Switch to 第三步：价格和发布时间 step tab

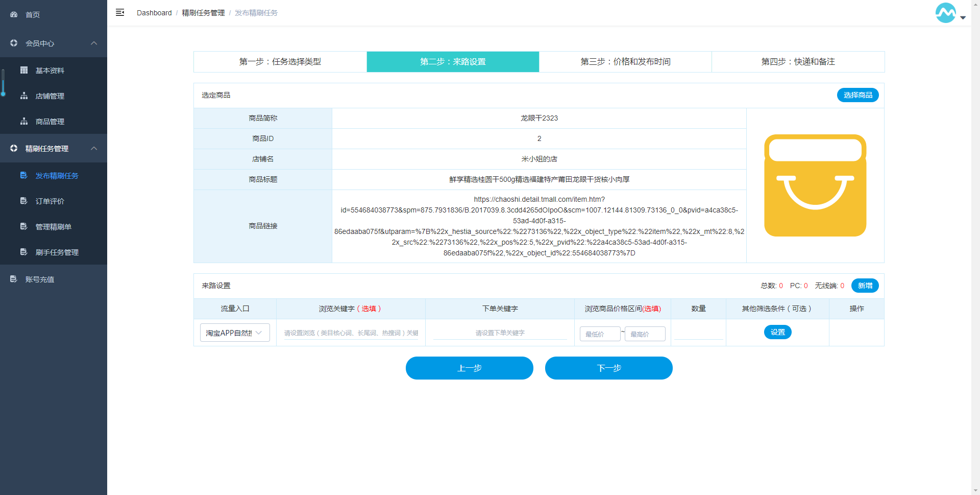[625, 62]
